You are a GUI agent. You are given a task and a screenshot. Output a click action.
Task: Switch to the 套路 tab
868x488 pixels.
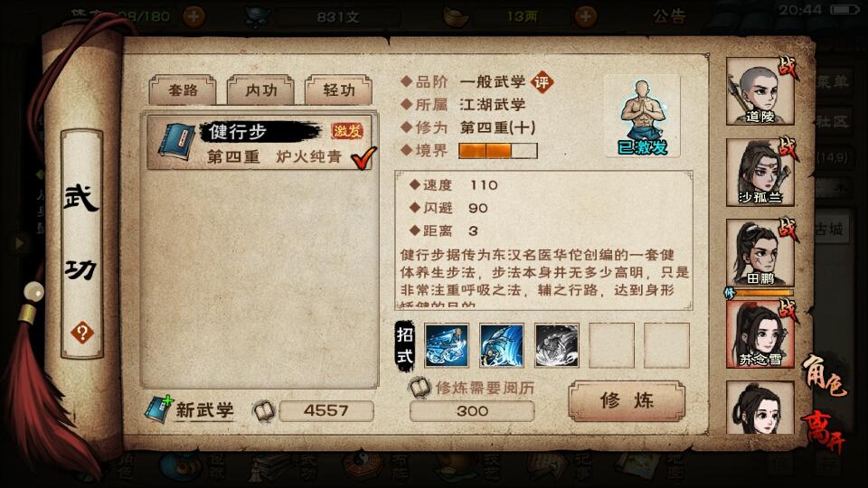point(184,89)
